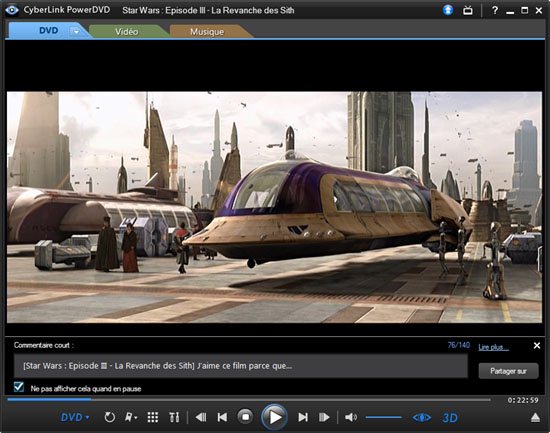Expand the DVD tab dropdown arrow

(x=75, y=32)
